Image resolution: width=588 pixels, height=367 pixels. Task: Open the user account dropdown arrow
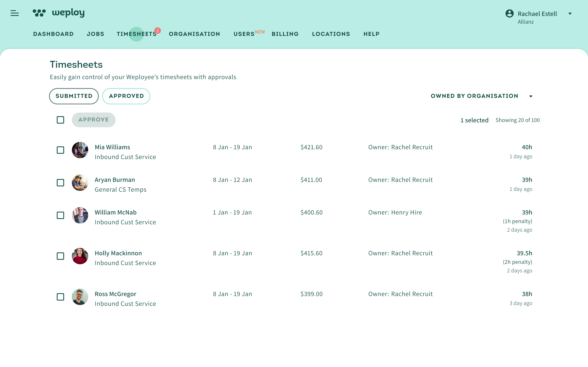click(570, 14)
